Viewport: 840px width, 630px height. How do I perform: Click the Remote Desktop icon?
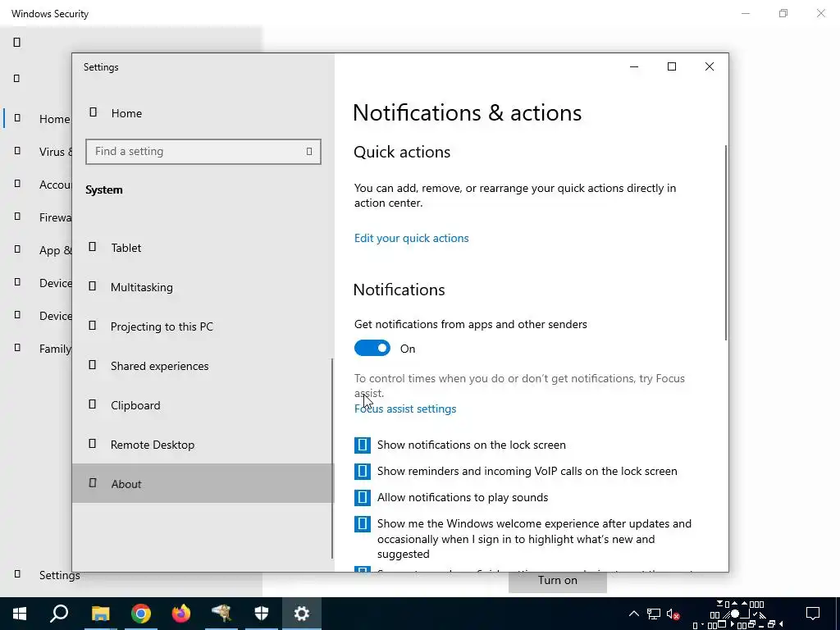(92, 444)
